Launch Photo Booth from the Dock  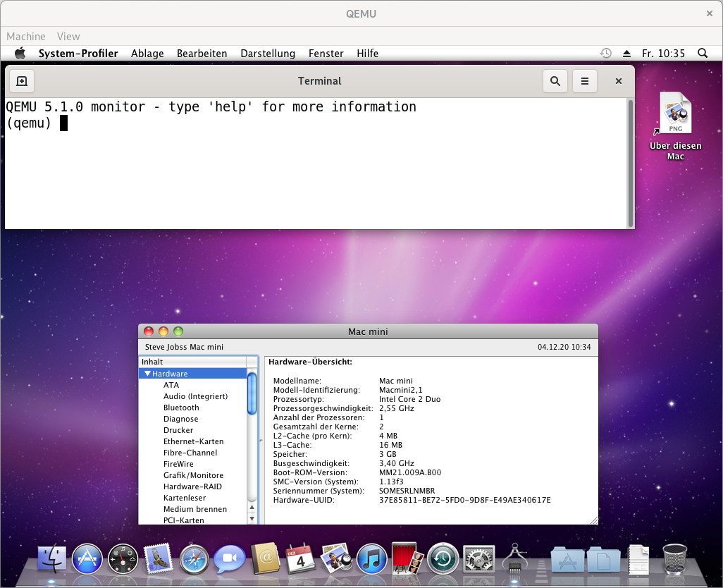(x=407, y=558)
